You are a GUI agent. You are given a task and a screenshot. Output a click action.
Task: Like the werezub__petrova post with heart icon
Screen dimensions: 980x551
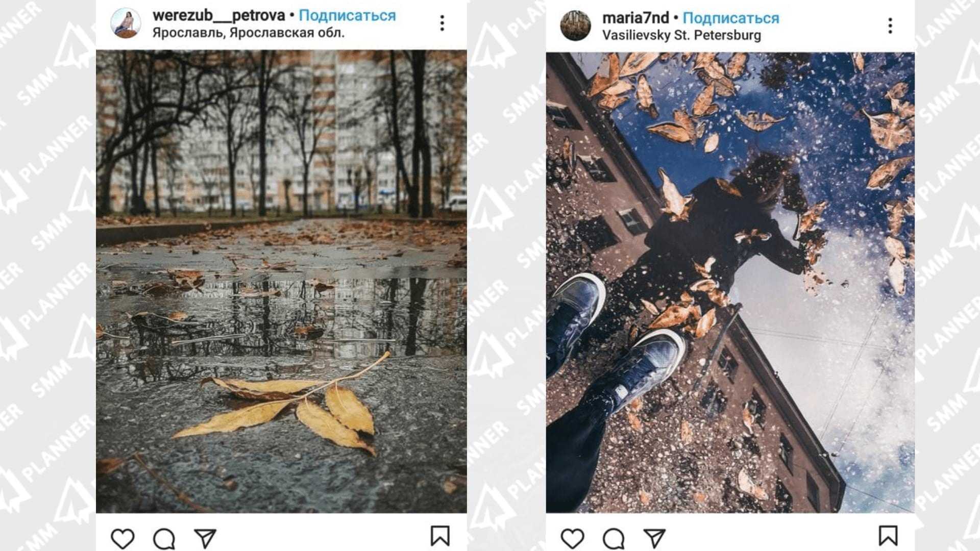tap(122, 538)
